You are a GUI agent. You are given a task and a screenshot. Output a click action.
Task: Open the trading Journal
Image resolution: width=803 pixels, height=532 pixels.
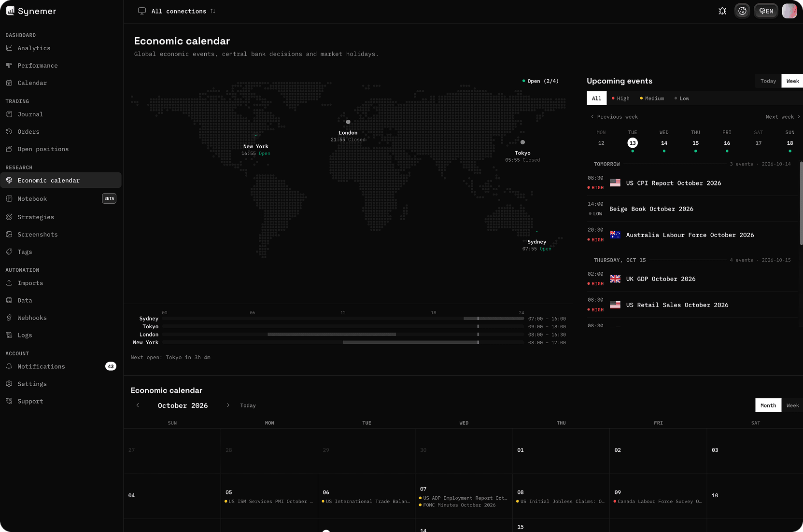[x=61, y=114]
